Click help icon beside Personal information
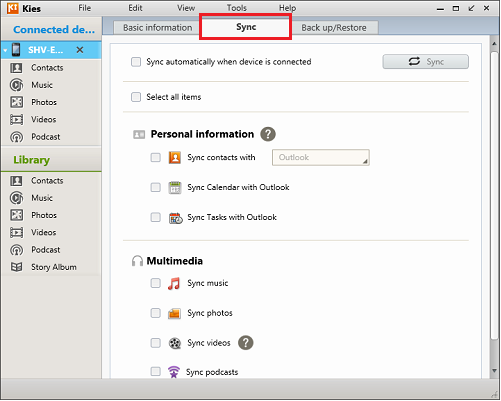Viewport: 501px width, 401px height. [x=268, y=134]
